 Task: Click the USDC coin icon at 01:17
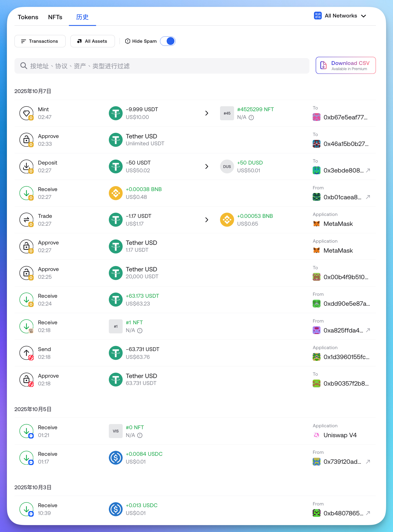coord(116,458)
